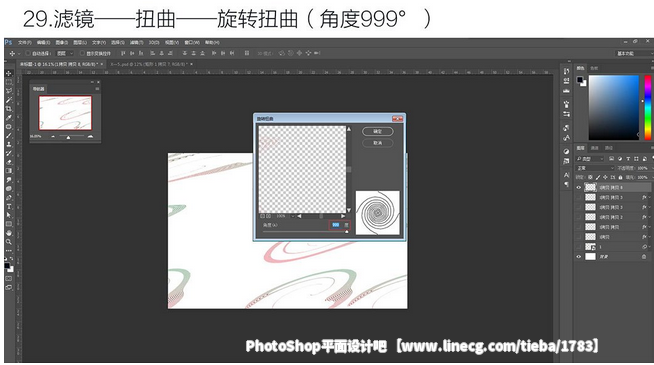Open the Move tool preset picker arrow
The width and height of the screenshot is (654, 365).
(19, 53)
